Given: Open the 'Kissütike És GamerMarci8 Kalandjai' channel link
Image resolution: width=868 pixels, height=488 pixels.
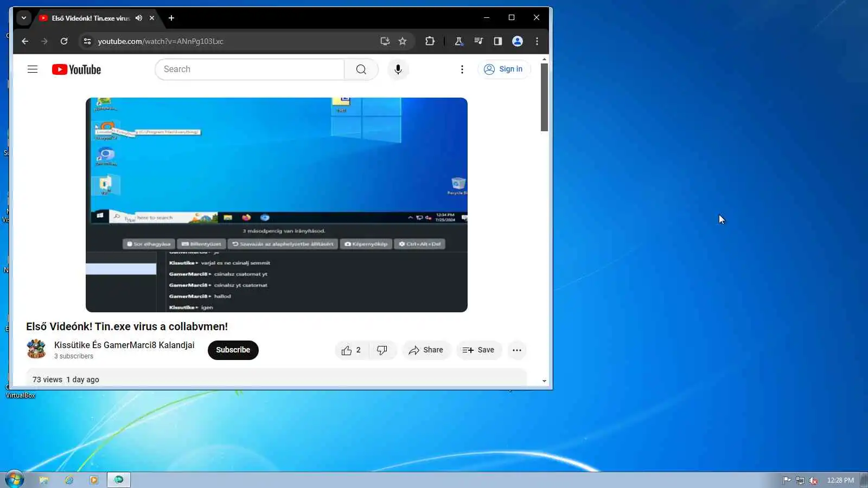Looking at the screenshot, I should click(x=124, y=345).
